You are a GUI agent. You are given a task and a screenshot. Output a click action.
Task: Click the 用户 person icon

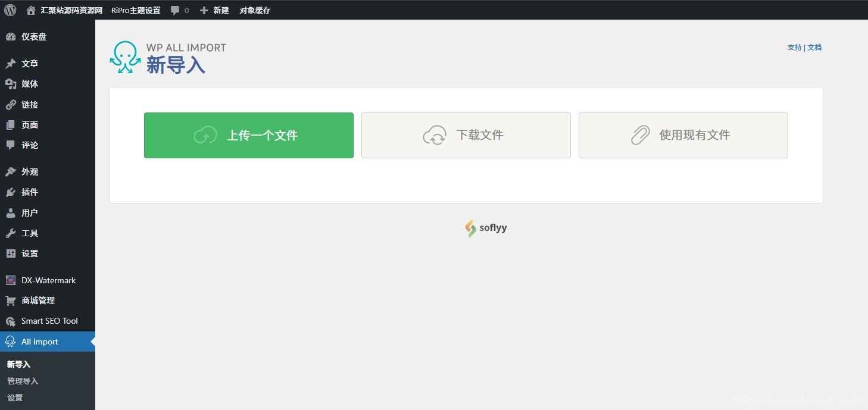coord(11,212)
